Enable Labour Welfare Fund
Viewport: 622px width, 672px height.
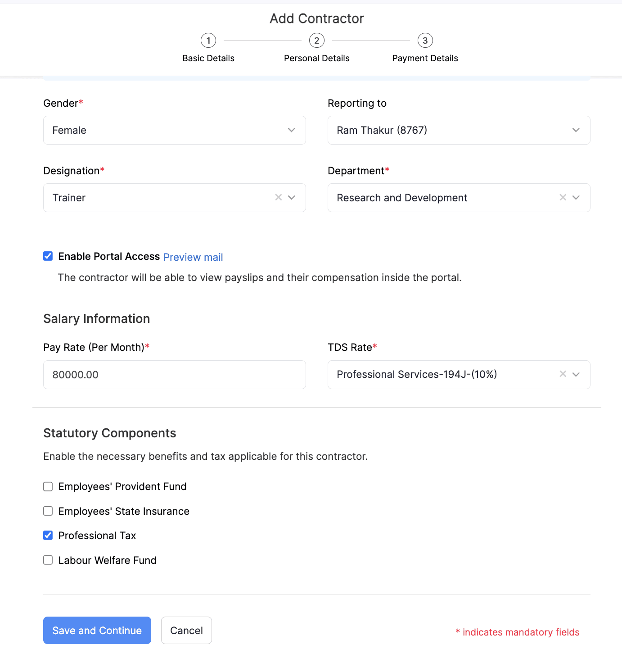(48, 560)
